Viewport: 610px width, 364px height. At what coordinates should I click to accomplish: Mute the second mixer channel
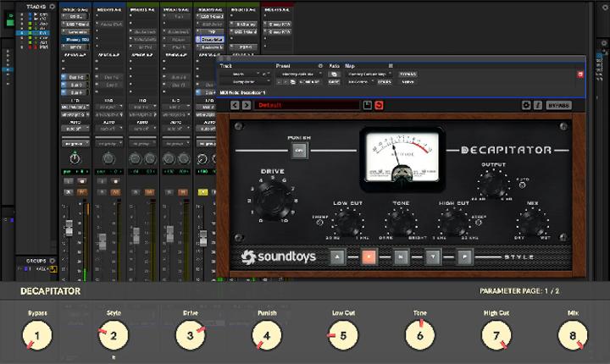click(115, 192)
